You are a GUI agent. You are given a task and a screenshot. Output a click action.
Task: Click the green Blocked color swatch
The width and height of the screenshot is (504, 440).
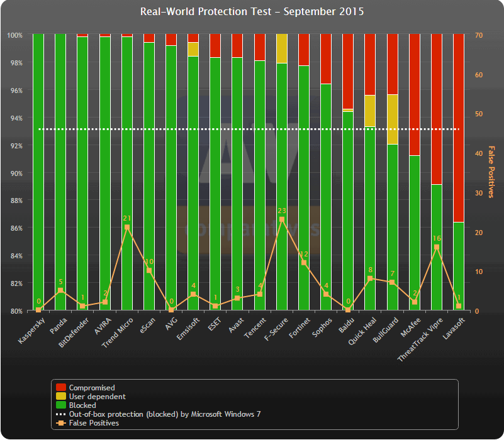[60, 405]
